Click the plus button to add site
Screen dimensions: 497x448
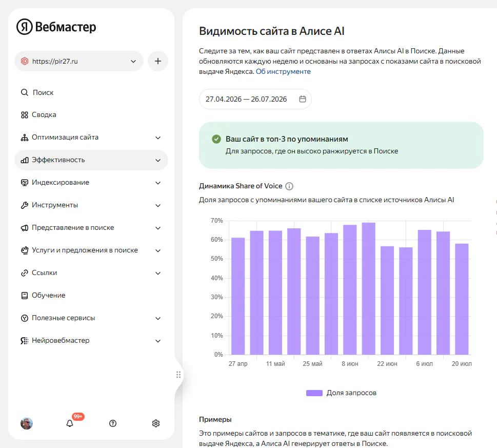click(x=158, y=61)
